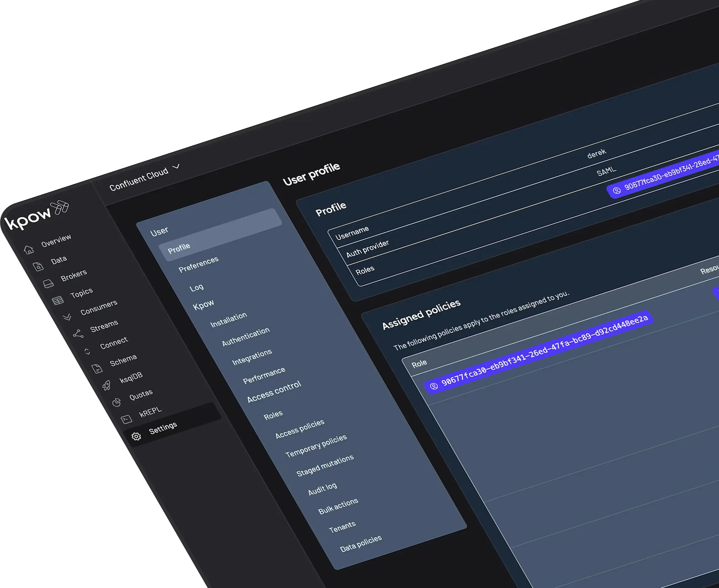Open the Preferences settings page

[x=199, y=265]
